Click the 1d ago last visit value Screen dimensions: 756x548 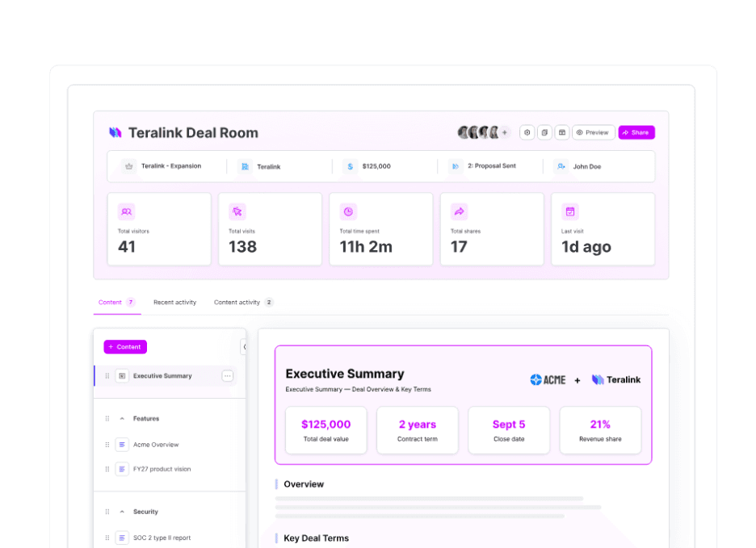click(x=586, y=247)
